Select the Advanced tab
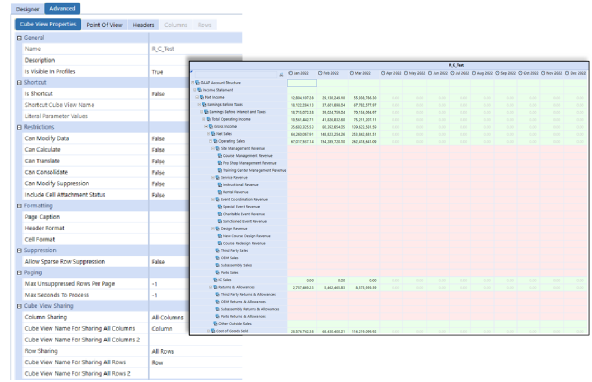 (62, 8)
